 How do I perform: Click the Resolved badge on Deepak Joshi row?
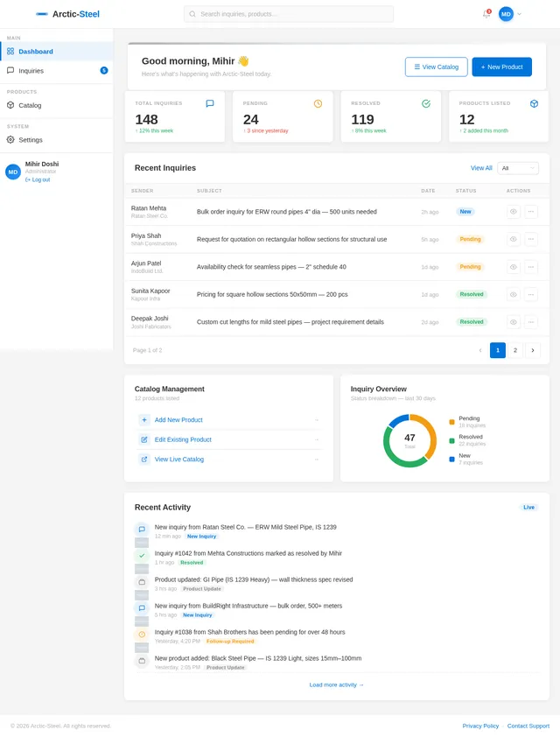tap(472, 322)
